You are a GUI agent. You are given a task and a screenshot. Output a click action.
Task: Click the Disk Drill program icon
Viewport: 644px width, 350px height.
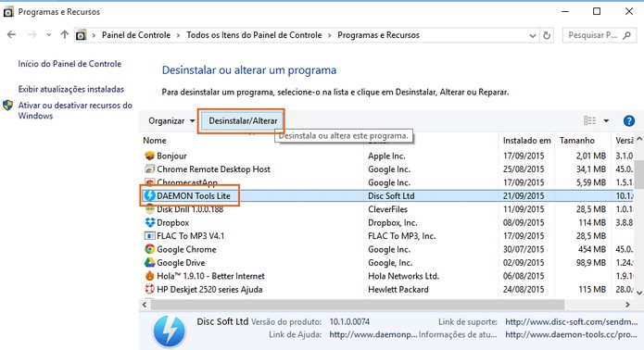(x=149, y=209)
